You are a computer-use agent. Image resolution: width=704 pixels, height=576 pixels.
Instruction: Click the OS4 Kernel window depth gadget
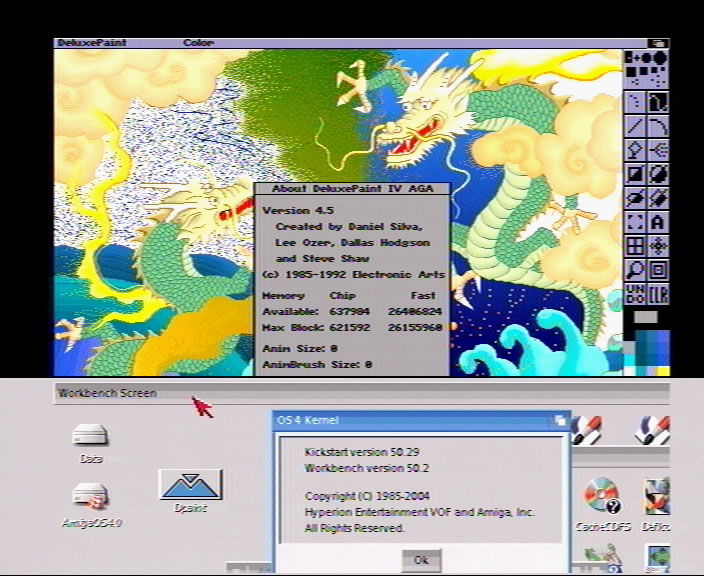[x=559, y=421]
